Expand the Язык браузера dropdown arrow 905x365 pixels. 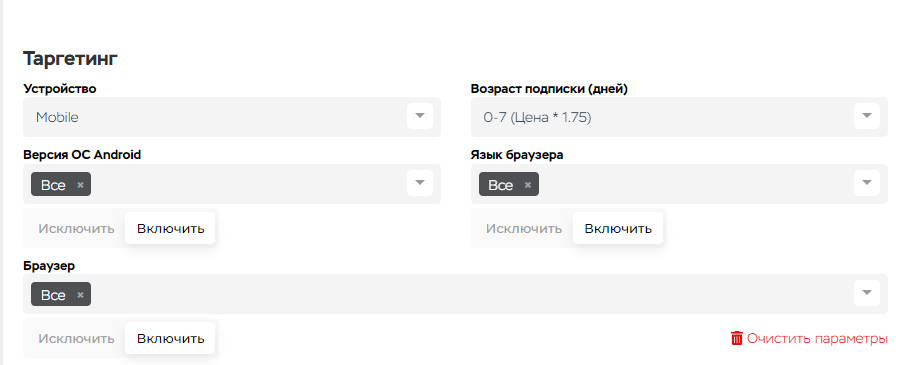click(x=866, y=183)
